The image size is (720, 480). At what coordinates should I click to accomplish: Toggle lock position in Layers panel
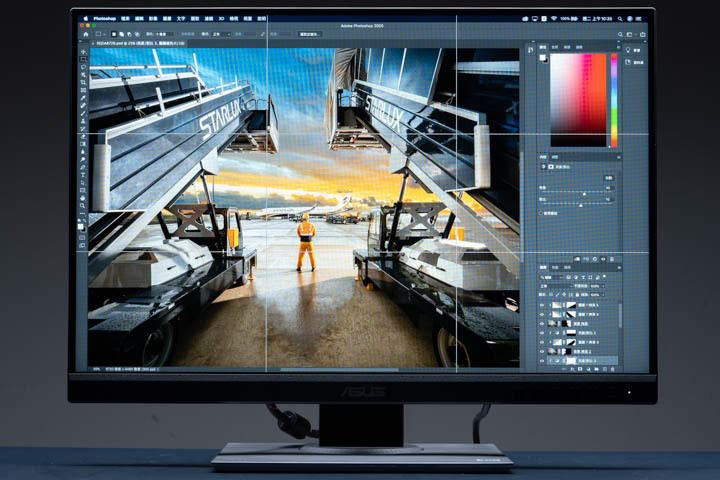563,294
